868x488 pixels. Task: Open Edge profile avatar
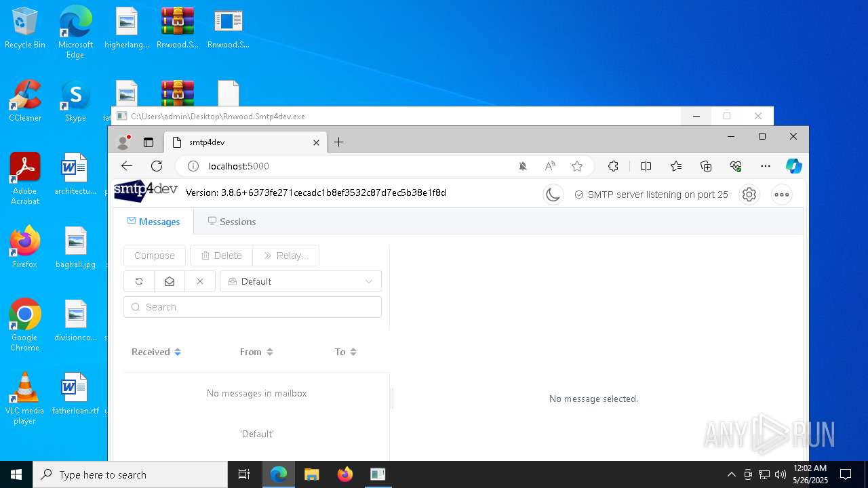123,142
